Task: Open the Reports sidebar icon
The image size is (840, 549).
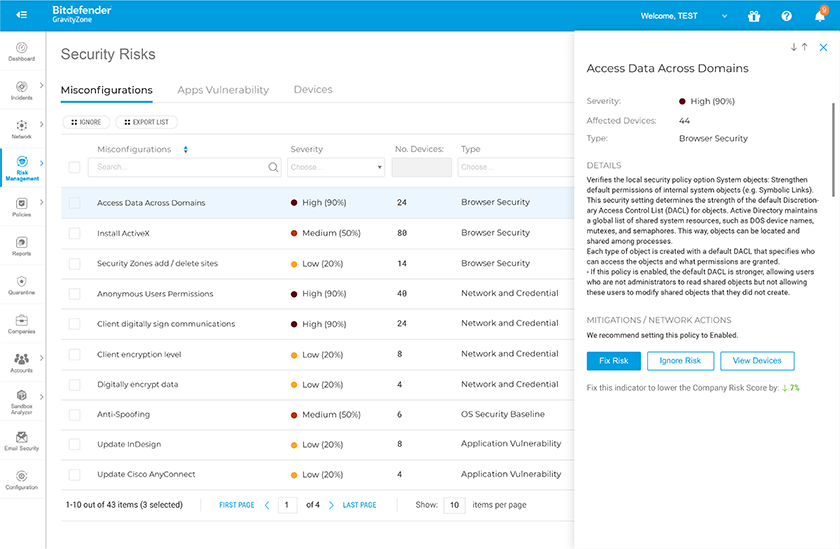Action: pyautogui.click(x=21, y=243)
